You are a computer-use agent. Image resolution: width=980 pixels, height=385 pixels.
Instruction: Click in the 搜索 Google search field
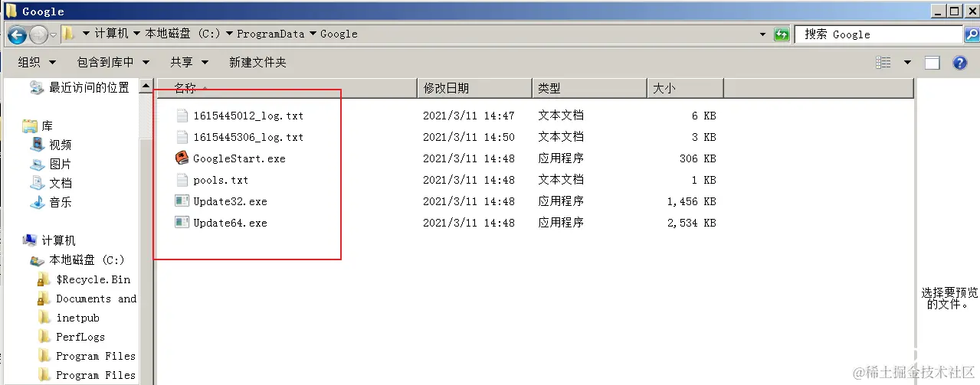coord(878,34)
